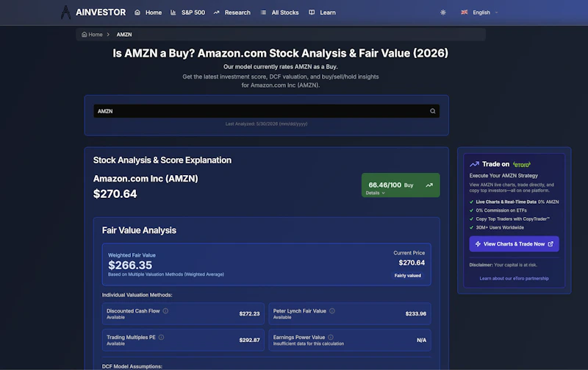
Task: Click Trading Multiples PE info icon
Action: coord(161,337)
